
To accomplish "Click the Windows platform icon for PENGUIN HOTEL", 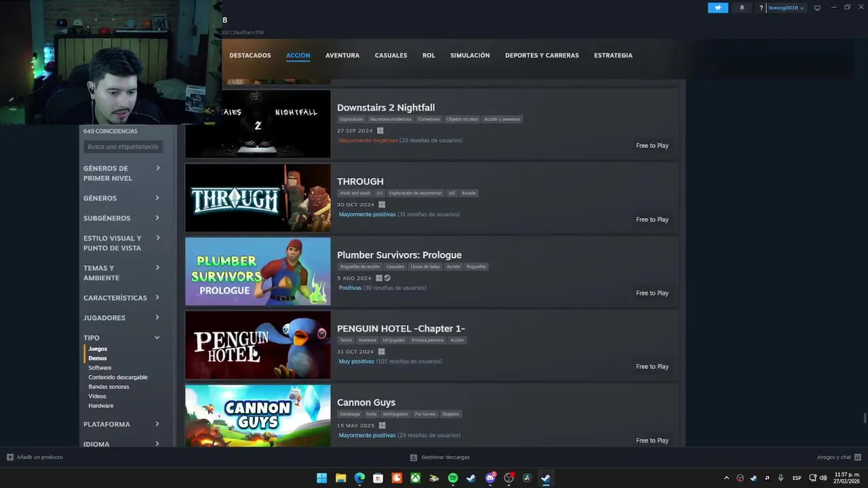I will [x=382, y=352].
